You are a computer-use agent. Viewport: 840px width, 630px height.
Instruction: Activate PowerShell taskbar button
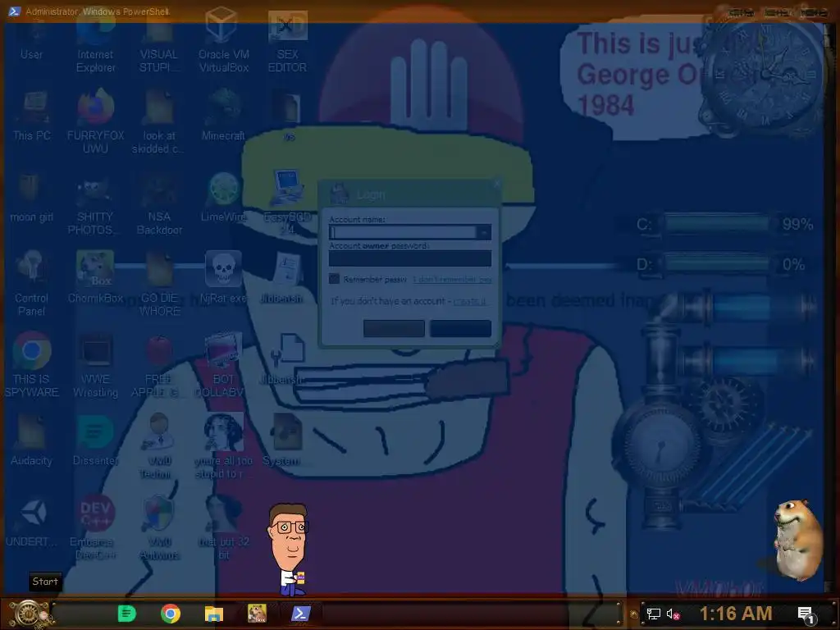pos(300,614)
